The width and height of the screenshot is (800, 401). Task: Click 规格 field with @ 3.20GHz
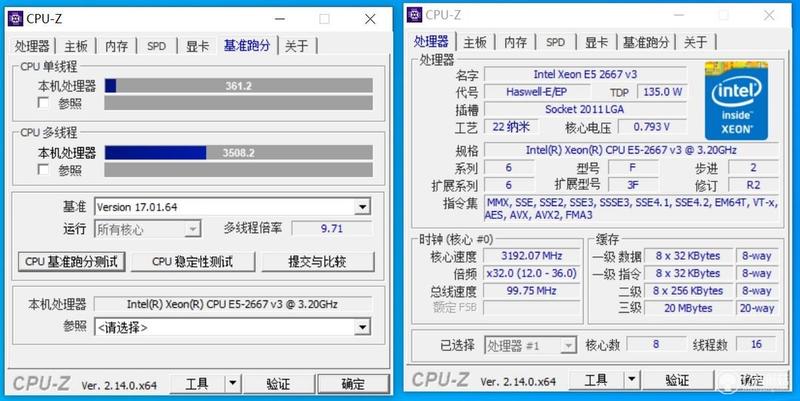(631, 150)
